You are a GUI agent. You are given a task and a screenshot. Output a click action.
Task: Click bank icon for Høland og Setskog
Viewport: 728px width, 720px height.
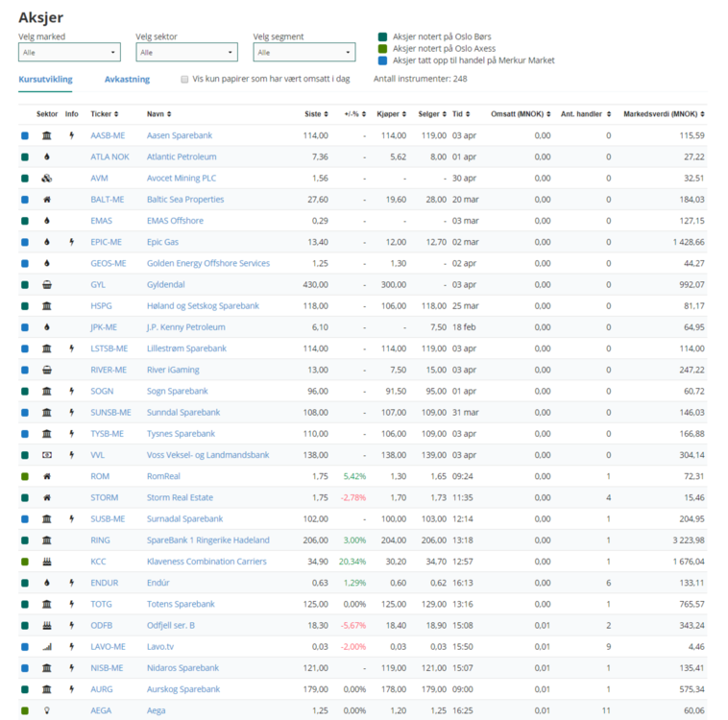(x=47, y=306)
